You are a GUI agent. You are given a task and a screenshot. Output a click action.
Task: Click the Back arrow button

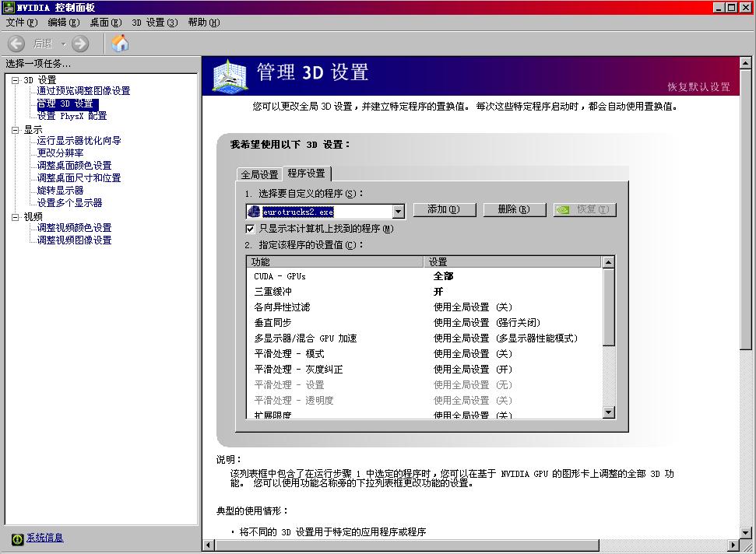tap(17, 44)
